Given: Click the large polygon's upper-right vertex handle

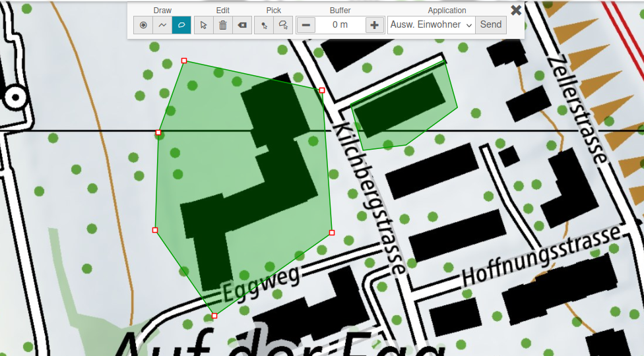Looking at the screenshot, I should pos(322,90).
